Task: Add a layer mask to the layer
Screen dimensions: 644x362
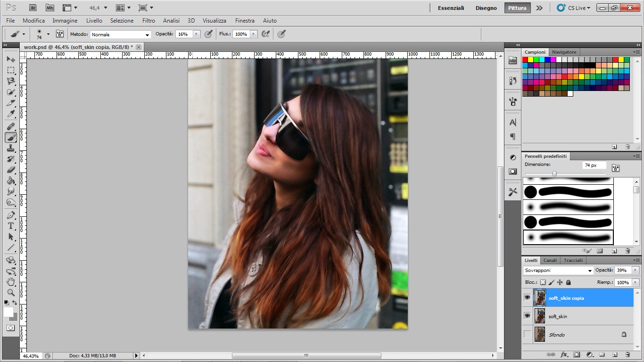Action: [x=577, y=354]
